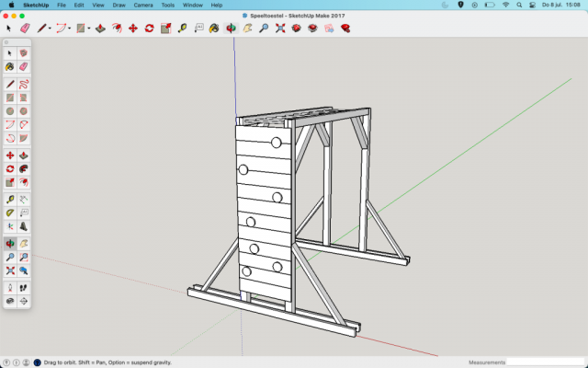
Task: Open the Extension Warehouse from the toolbar
Action: 312,29
